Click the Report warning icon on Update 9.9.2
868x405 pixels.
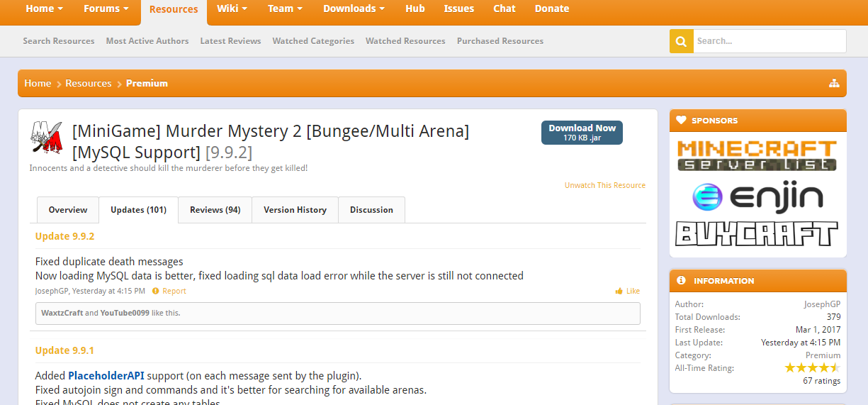click(x=155, y=291)
